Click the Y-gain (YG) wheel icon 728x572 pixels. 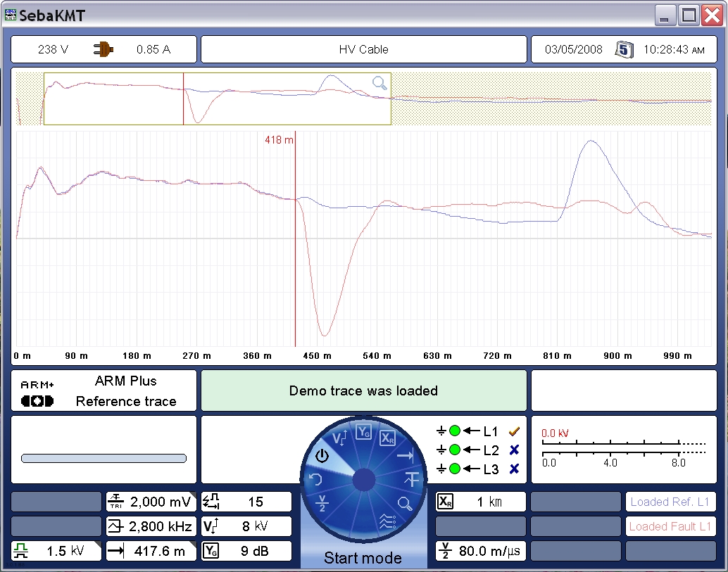pyautogui.click(x=363, y=433)
